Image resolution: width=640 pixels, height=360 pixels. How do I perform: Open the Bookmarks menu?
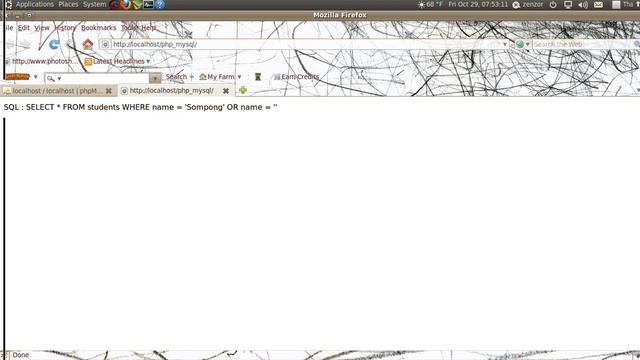click(x=98, y=28)
